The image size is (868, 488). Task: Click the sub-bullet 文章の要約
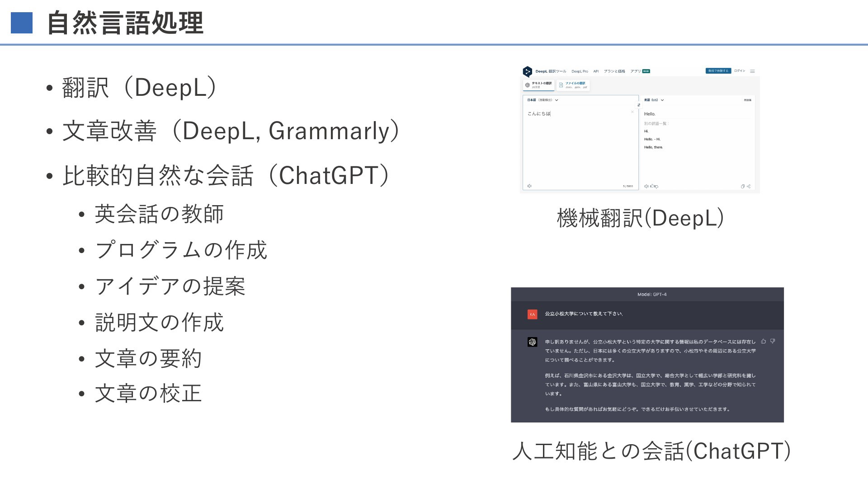(148, 358)
